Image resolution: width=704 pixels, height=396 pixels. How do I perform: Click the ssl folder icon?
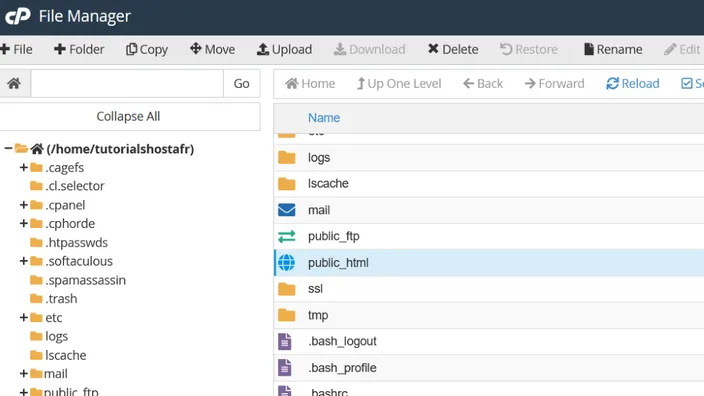286,289
